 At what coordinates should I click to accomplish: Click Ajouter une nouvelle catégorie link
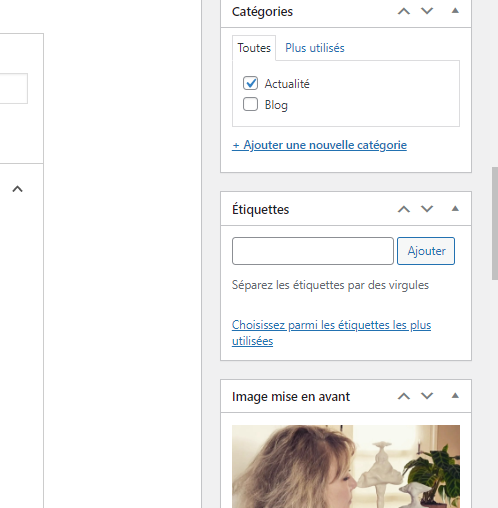click(319, 145)
